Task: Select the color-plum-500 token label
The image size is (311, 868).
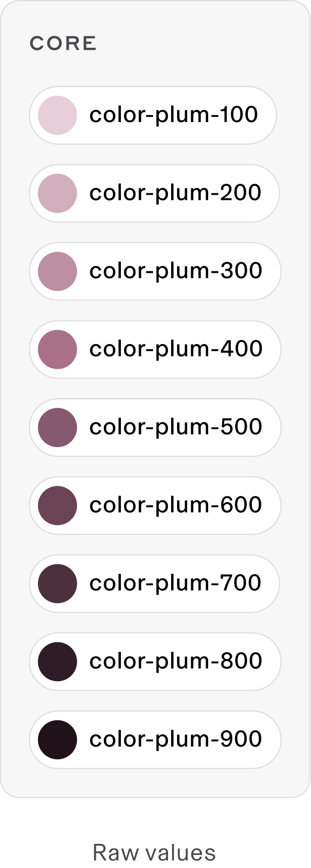Action: point(176,427)
